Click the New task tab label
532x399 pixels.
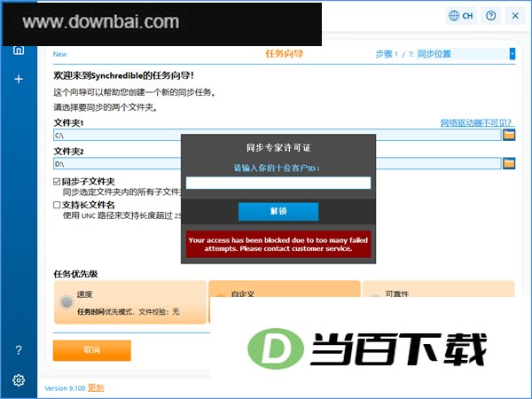pos(59,54)
